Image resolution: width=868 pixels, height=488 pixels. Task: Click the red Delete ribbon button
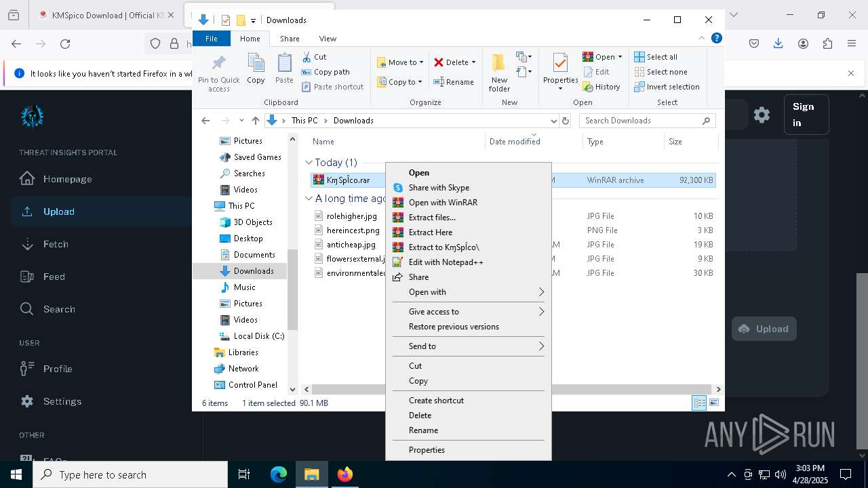tap(454, 62)
